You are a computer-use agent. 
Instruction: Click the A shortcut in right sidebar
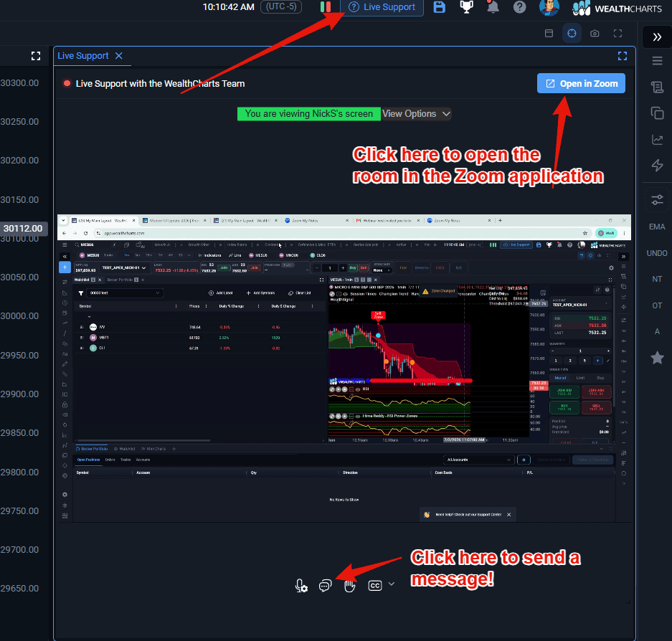657,332
